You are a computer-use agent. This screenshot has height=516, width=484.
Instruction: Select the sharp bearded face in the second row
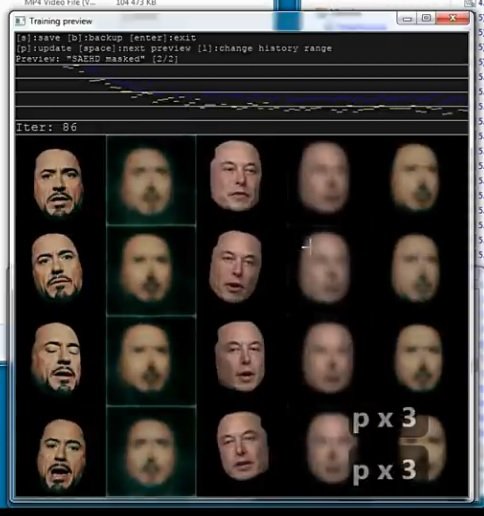click(x=57, y=267)
